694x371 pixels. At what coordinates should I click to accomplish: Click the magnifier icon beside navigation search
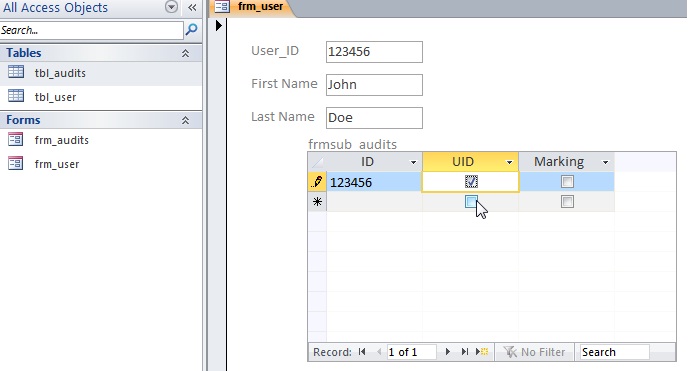tap(191, 30)
